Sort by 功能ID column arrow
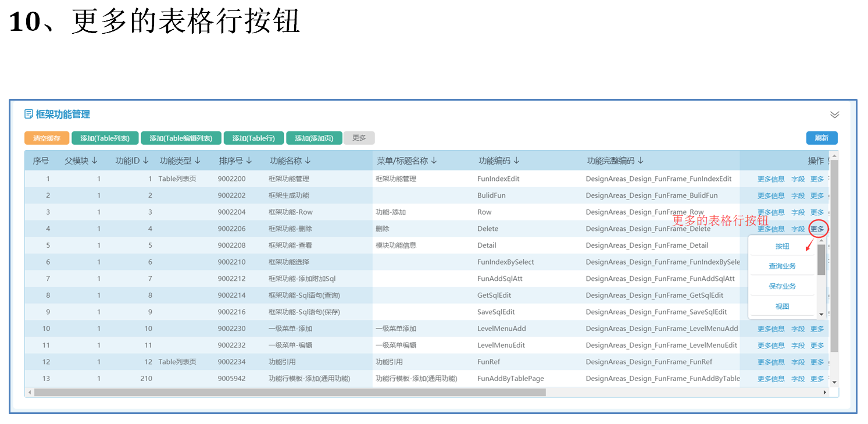868x424 pixels. coord(145,161)
